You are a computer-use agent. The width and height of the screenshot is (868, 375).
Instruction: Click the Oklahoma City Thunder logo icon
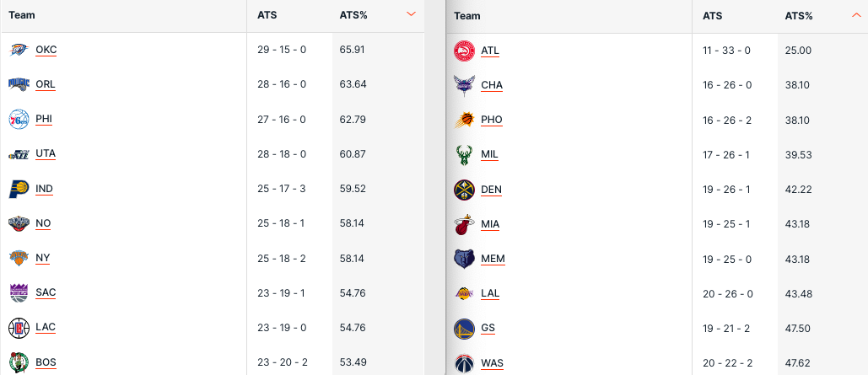pos(19,50)
